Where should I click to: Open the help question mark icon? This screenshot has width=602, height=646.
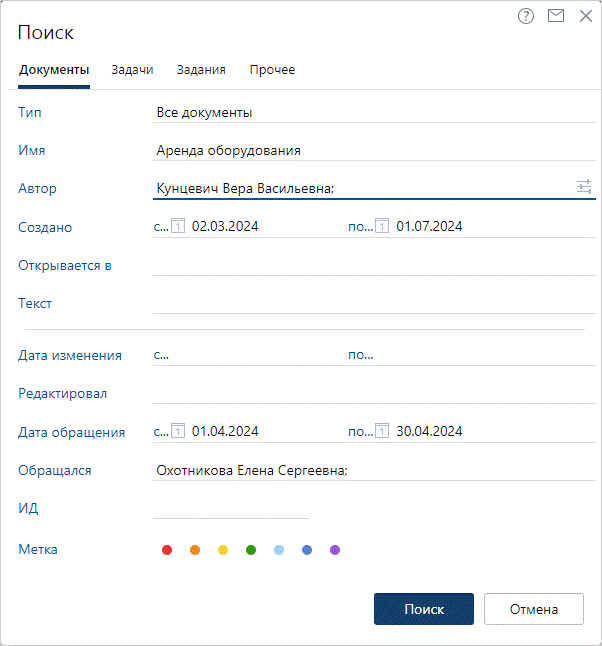(526, 16)
